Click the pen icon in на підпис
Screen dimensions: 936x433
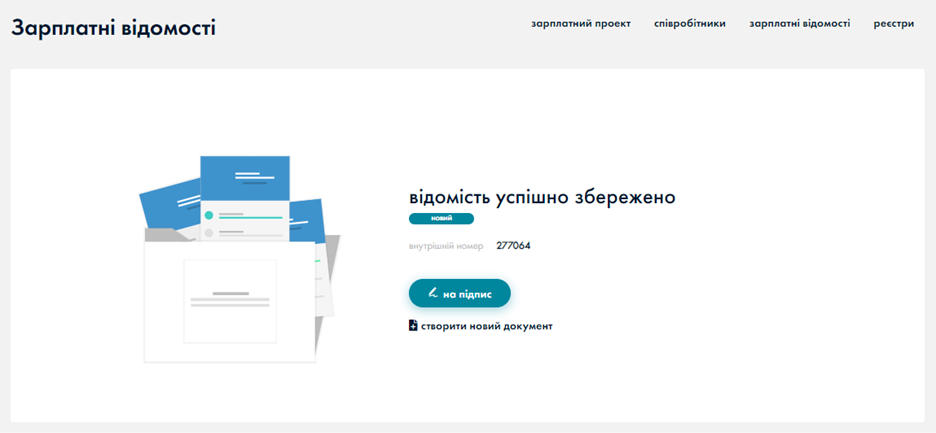(x=433, y=293)
